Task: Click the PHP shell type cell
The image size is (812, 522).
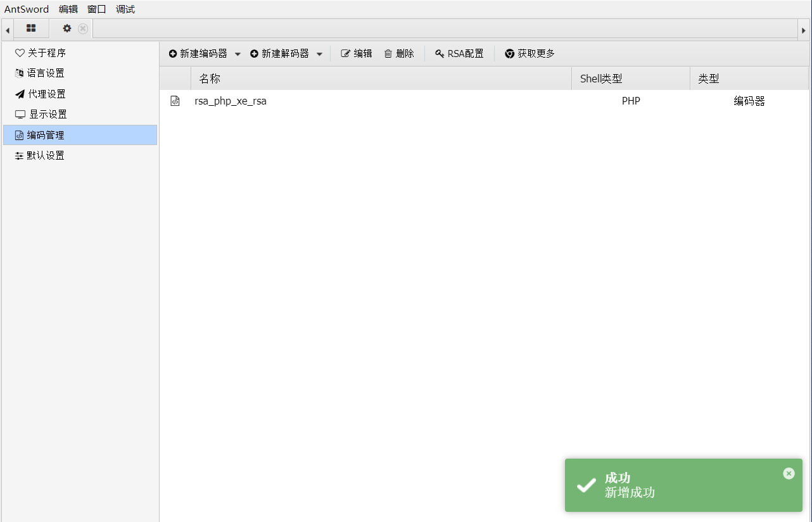Action: [631, 101]
